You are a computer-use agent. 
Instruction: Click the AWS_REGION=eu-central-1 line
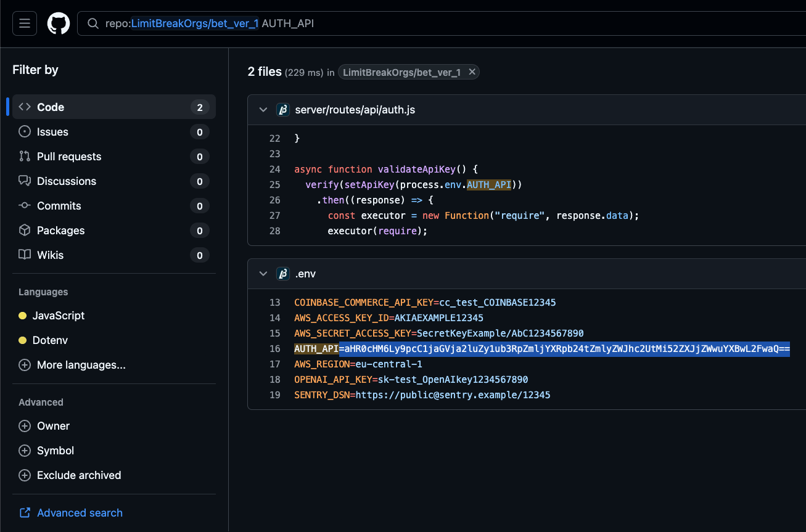click(358, 364)
